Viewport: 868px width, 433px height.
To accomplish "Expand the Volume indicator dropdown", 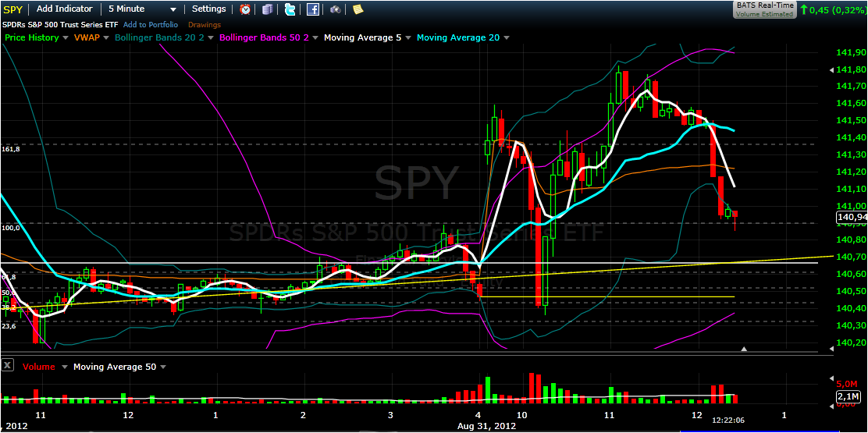I will pyautogui.click(x=65, y=367).
